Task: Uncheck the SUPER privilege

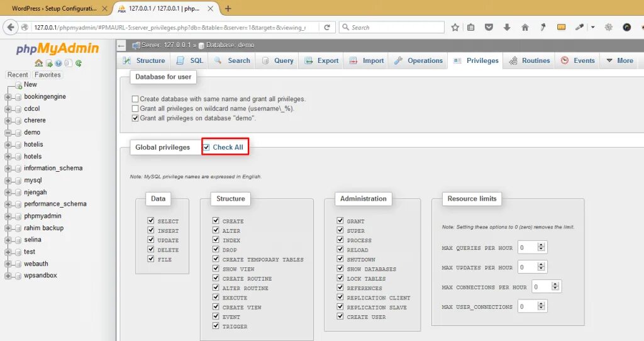Action: click(340, 230)
